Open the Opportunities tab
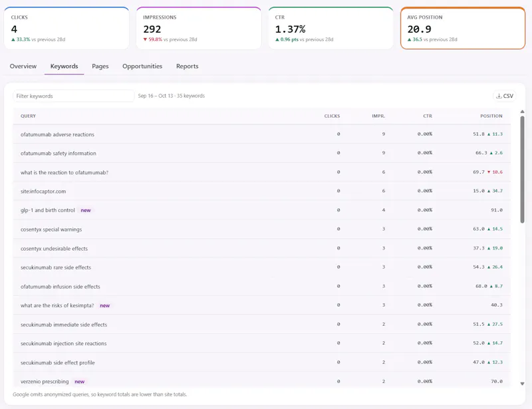The height and width of the screenshot is (409, 532). 142,67
